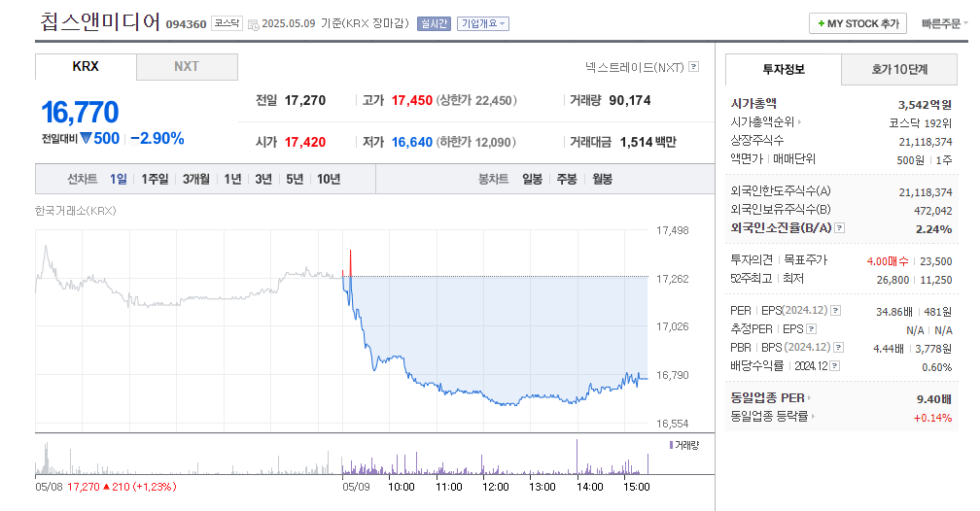This screenshot has width=980, height=511.
Task: Click 동일업종 등락률 value +0.14%
Action: [932, 418]
